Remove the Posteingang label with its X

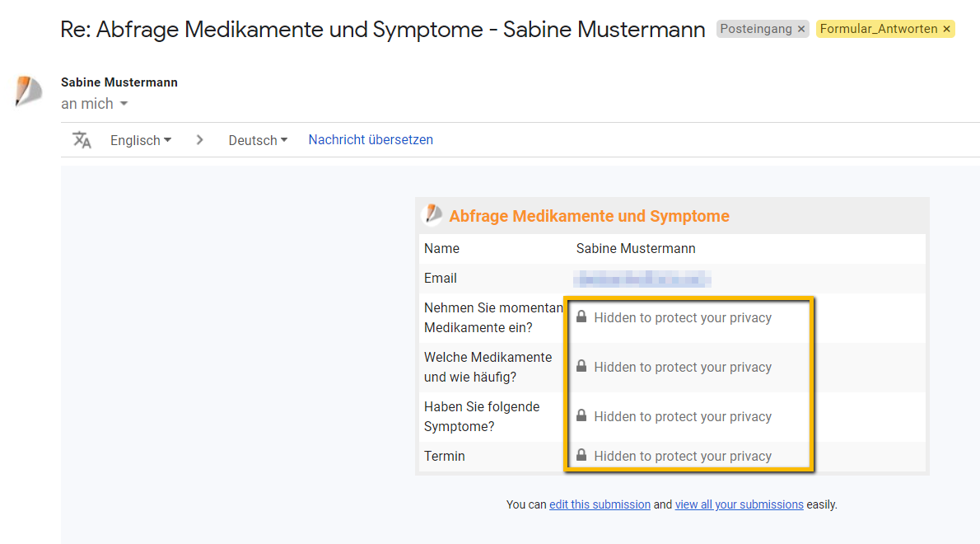click(x=801, y=29)
